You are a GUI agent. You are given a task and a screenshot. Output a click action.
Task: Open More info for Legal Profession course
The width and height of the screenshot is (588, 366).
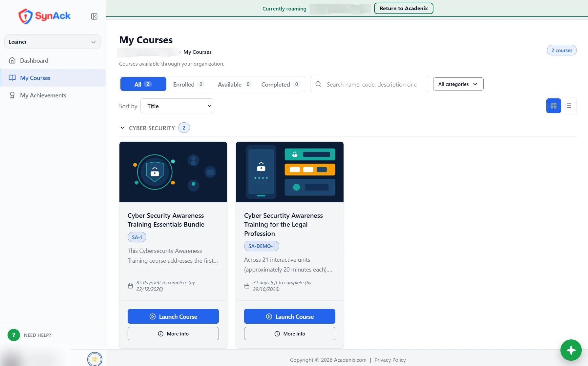290,334
